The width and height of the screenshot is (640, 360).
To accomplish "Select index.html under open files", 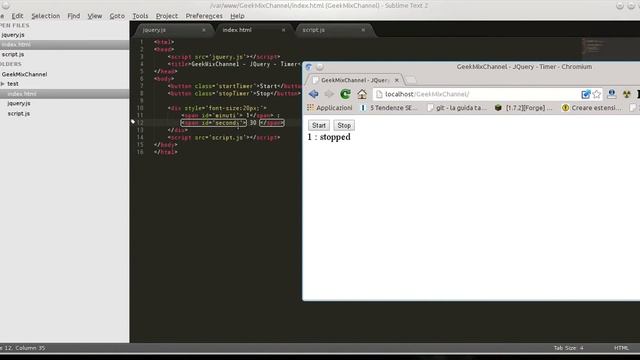I will click(x=64, y=44).
